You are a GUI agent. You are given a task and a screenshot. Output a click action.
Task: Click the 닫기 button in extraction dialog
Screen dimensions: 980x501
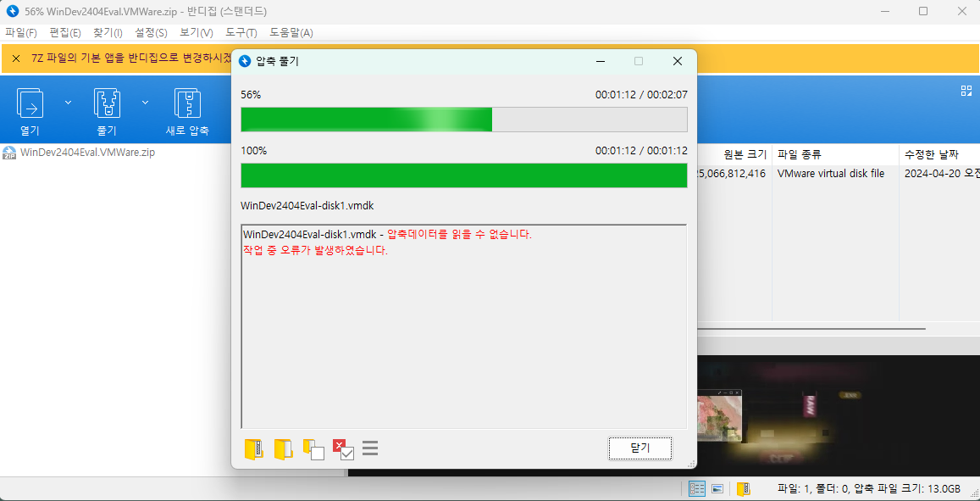point(640,448)
